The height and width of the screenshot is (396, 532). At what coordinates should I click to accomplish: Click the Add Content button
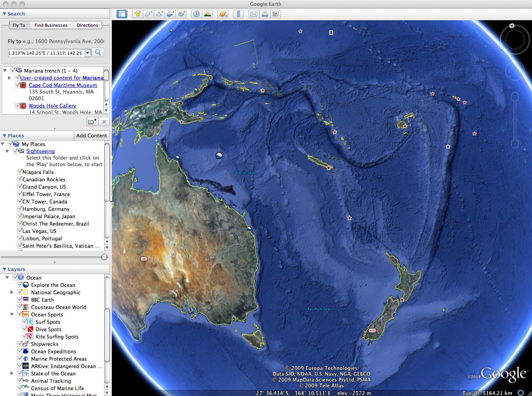coord(91,135)
